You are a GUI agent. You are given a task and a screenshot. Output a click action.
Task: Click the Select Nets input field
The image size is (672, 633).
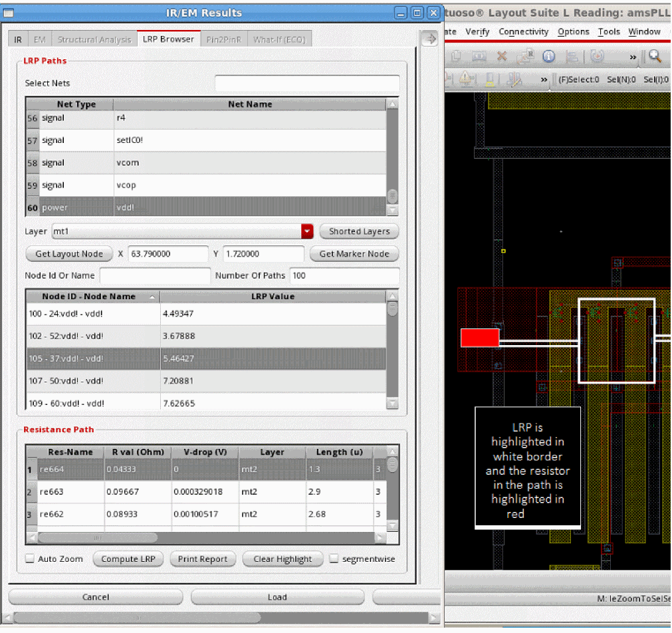(306, 84)
